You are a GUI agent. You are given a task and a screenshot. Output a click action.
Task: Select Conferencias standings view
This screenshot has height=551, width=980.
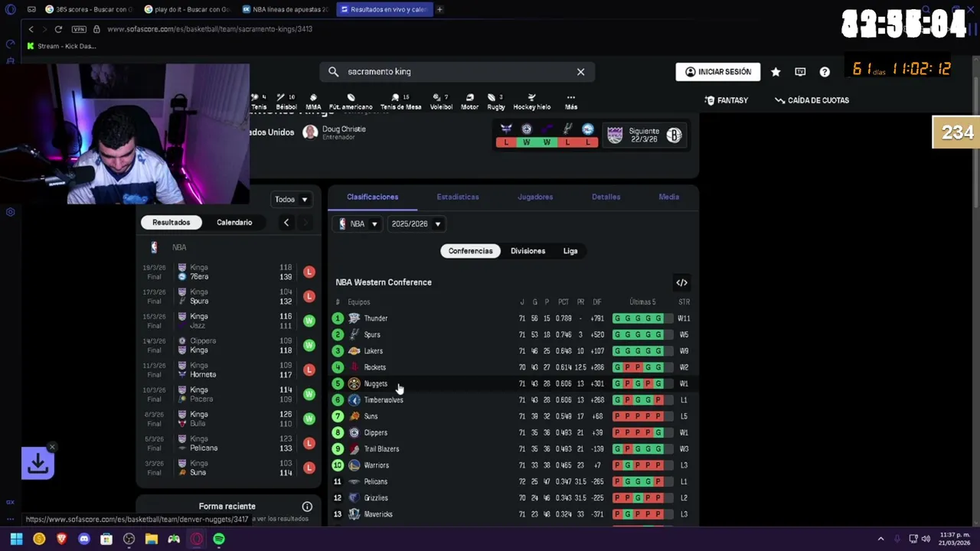(x=470, y=251)
